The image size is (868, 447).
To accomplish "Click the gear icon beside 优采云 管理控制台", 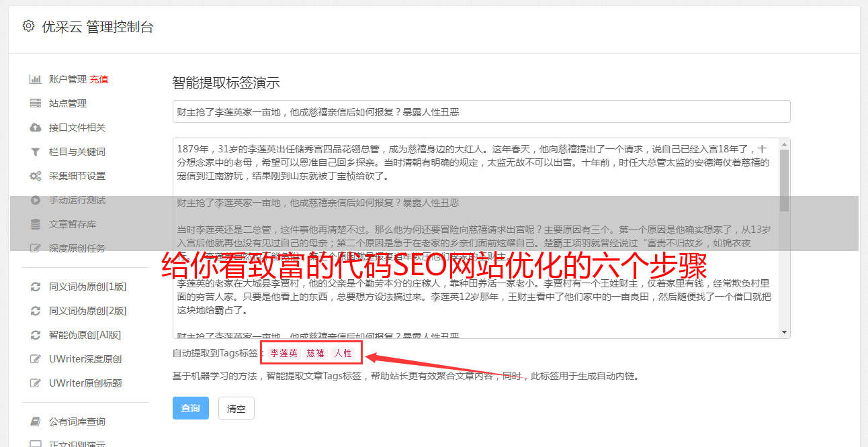I will pos(28,26).
